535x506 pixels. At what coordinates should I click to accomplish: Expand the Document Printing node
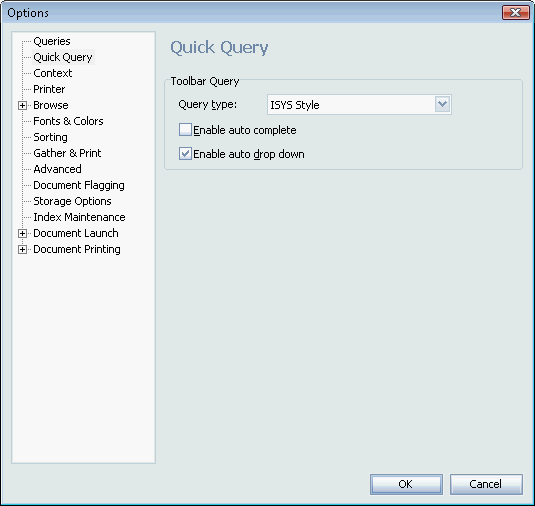pos(22,249)
